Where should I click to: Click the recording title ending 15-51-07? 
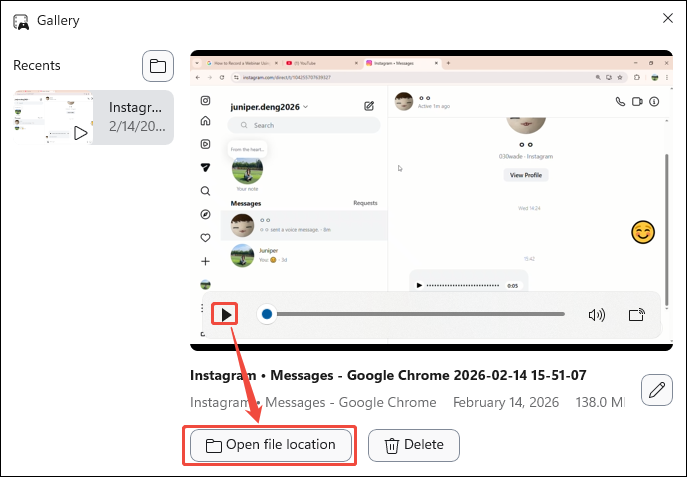click(388, 375)
